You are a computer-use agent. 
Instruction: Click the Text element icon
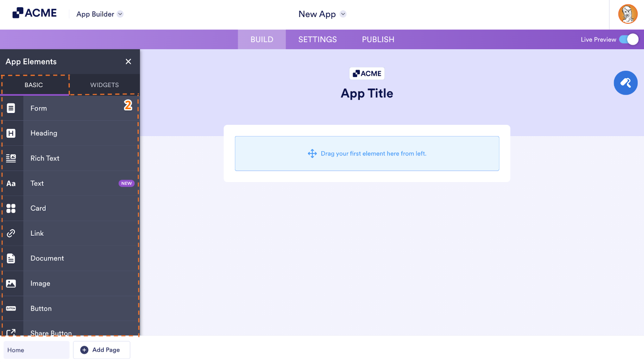pos(12,183)
